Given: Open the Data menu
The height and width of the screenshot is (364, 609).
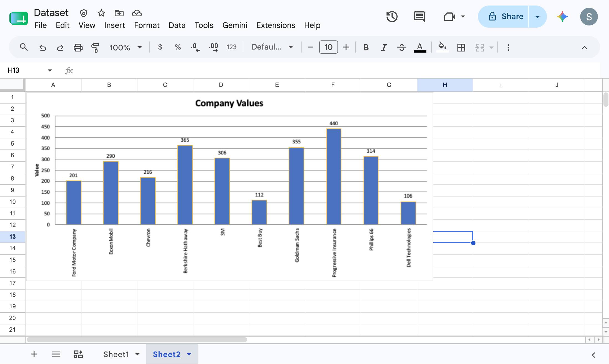Looking at the screenshot, I should (177, 25).
